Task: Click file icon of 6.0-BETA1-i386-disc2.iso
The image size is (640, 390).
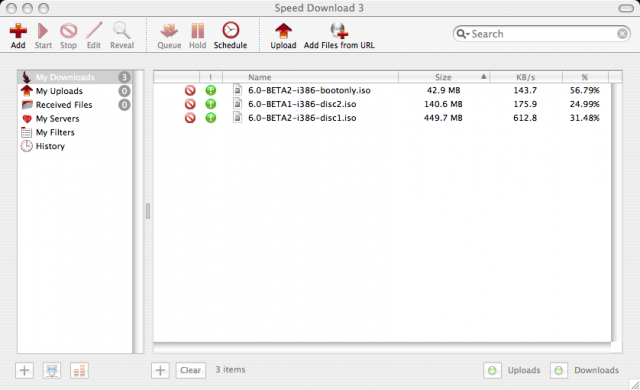Action: click(237, 104)
